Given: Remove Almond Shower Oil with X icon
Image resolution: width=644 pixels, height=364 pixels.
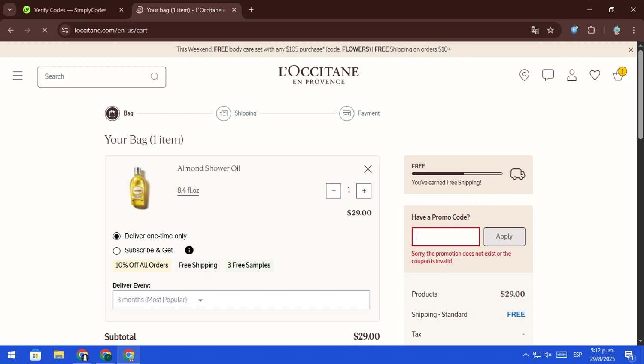Looking at the screenshot, I should tap(368, 169).
